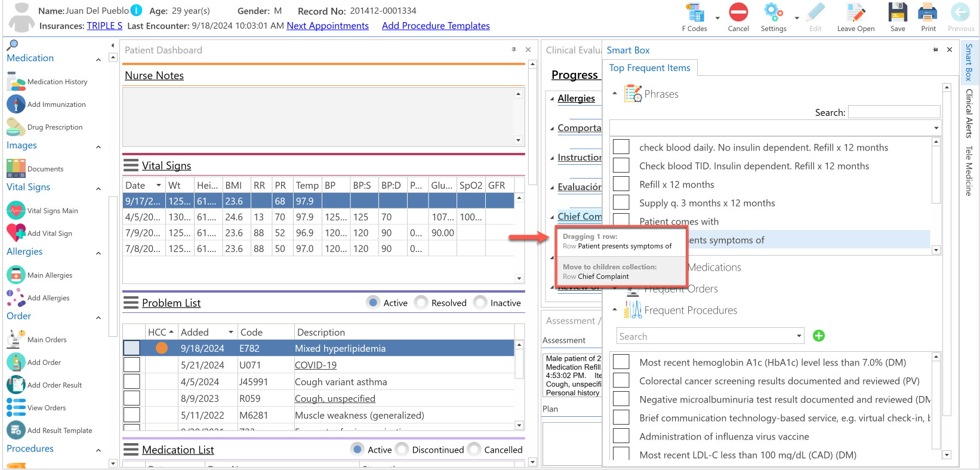Select Inactive radio in Problem List

pyautogui.click(x=480, y=303)
